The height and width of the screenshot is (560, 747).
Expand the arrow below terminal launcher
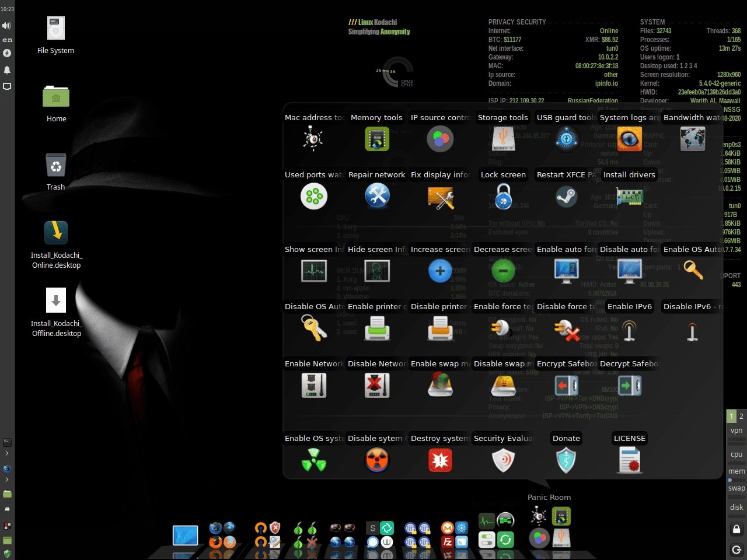7,453
